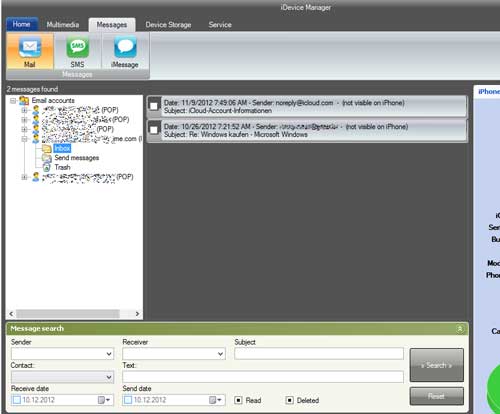Toggle the Read filter checkbox
The width and height of the screenshot is (500, 414).
click(238, 400)
